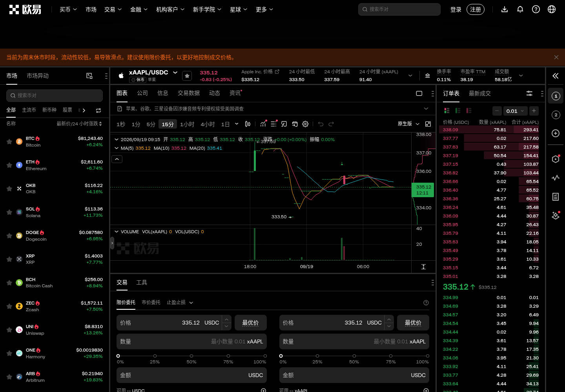This screenshot has height=392, width=565.
Task: Show buy orders only view
Action: coord(457,111)
